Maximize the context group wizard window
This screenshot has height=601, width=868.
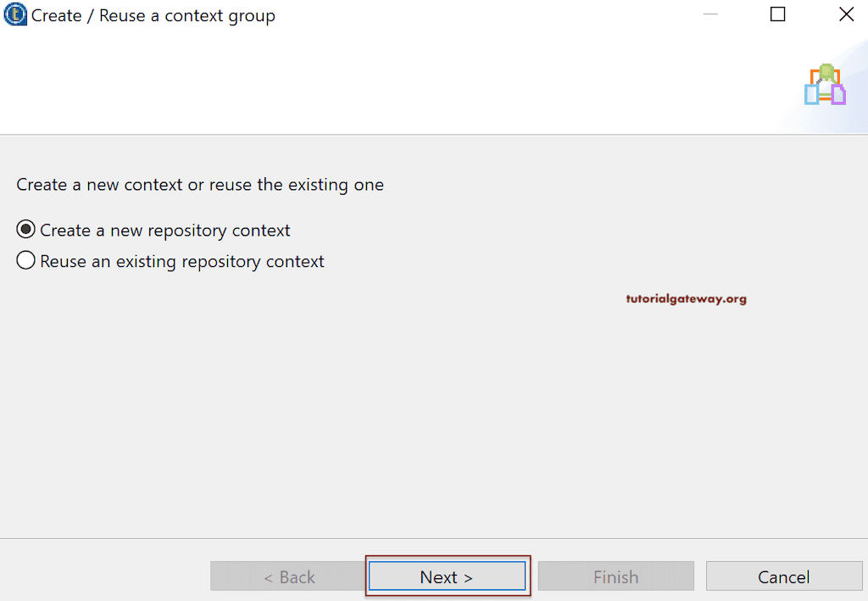[777, 14]
